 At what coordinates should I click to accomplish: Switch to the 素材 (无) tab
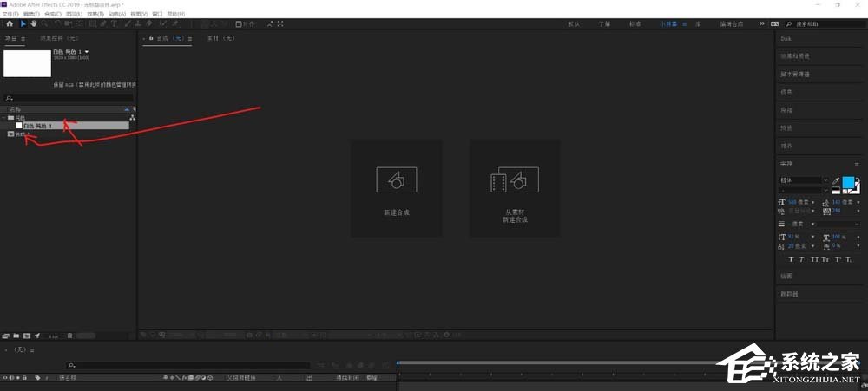tap(220, 38)
